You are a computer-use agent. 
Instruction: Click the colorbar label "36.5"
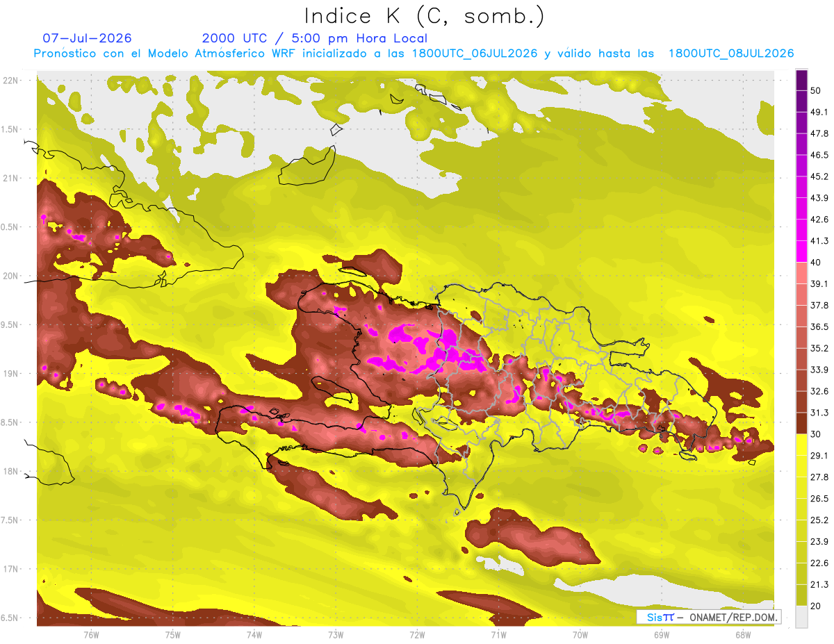tap(819, 327)
